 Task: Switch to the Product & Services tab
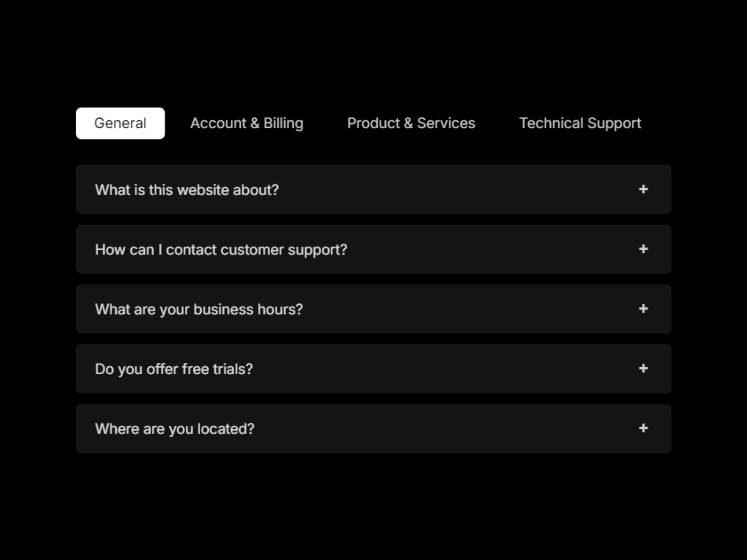(411, 123)
